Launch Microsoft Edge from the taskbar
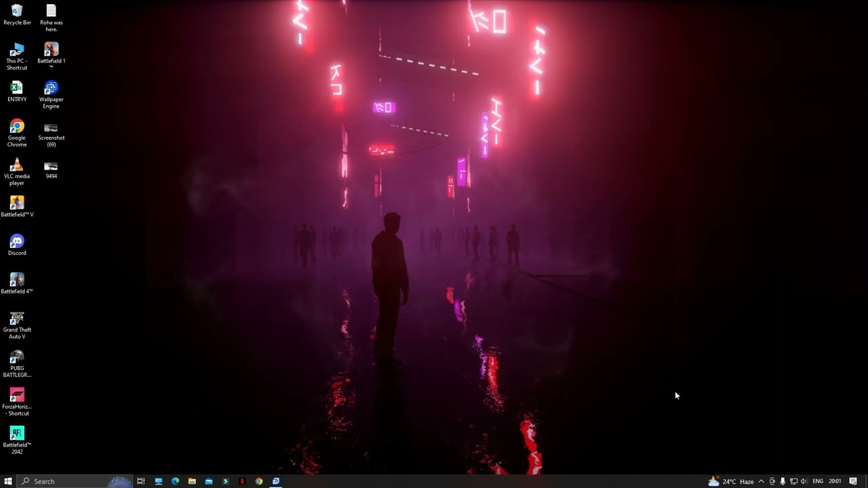The width and height of the screenshot is (868, 488). click(x=175, y=481)
